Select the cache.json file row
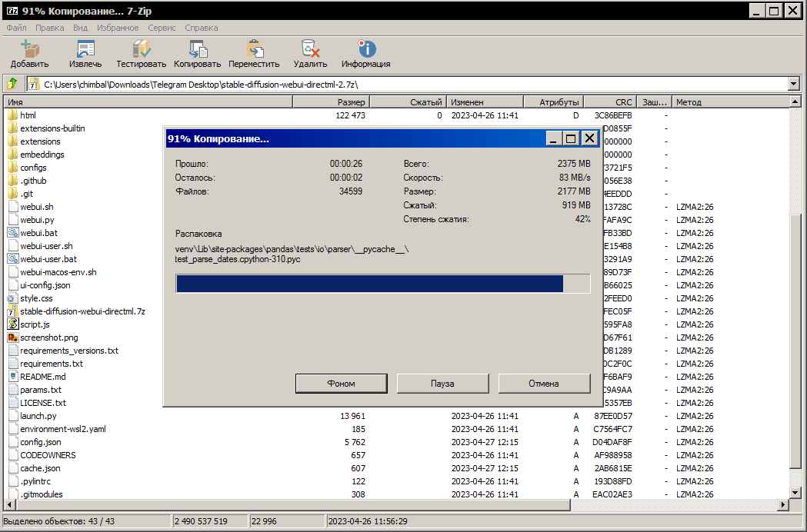807x532 pixels. tap(396, 468)
